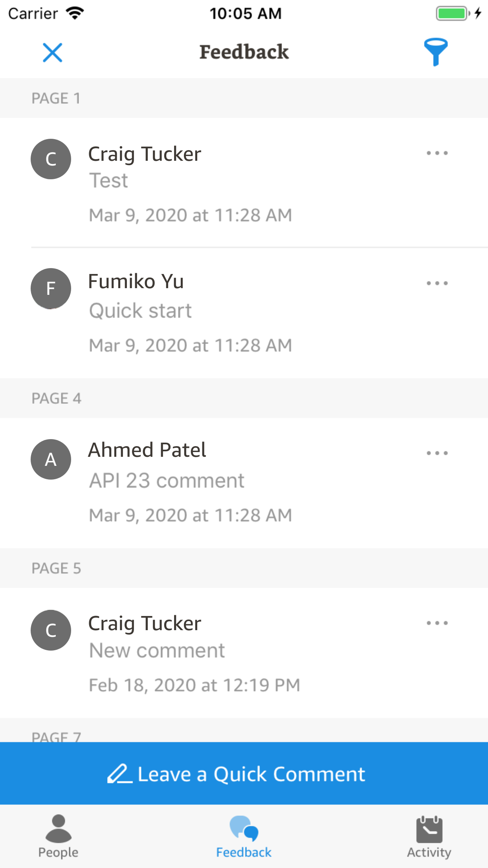This screenshot has width=488, height=868.
Task: Tap Ahmed Patel's A avatar circle
Action: [51, 459]
